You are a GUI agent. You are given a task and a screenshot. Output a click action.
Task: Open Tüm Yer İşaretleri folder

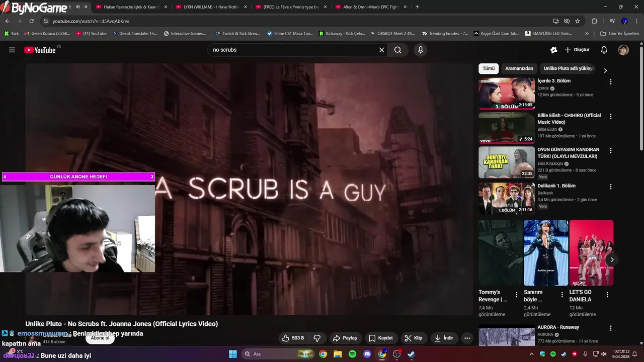coord(620,34)
